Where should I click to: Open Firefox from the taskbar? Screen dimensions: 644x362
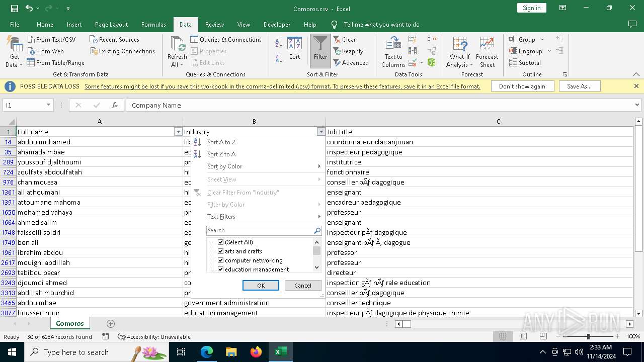coord(256,352)
